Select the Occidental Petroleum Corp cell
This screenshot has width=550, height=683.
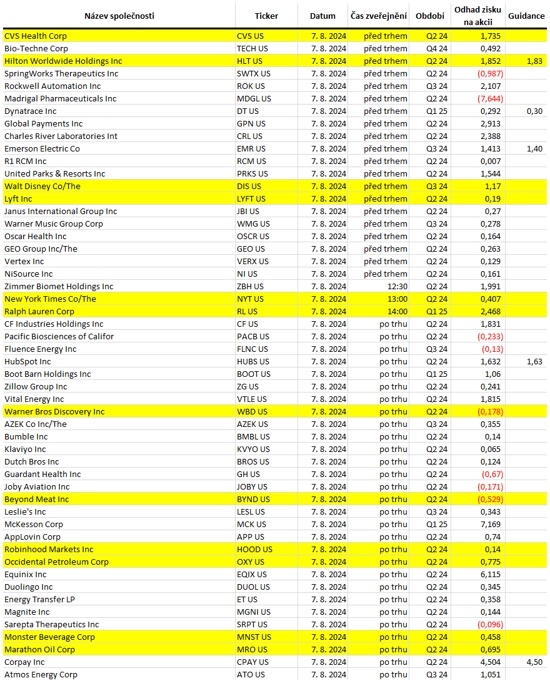(x=119, y=562)
